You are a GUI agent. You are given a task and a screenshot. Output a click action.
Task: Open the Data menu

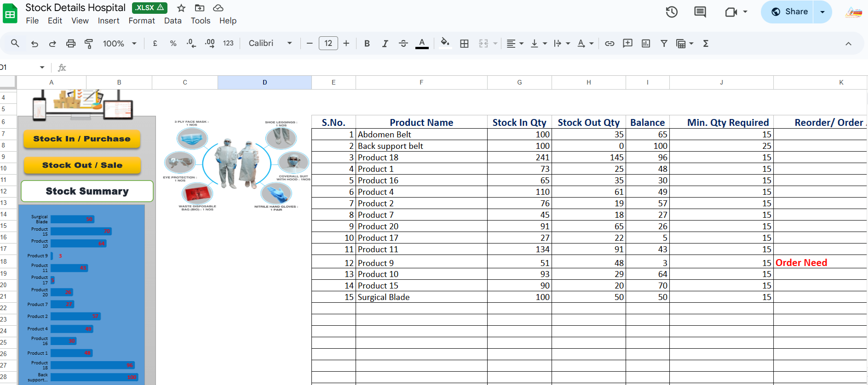pos(173,21)
